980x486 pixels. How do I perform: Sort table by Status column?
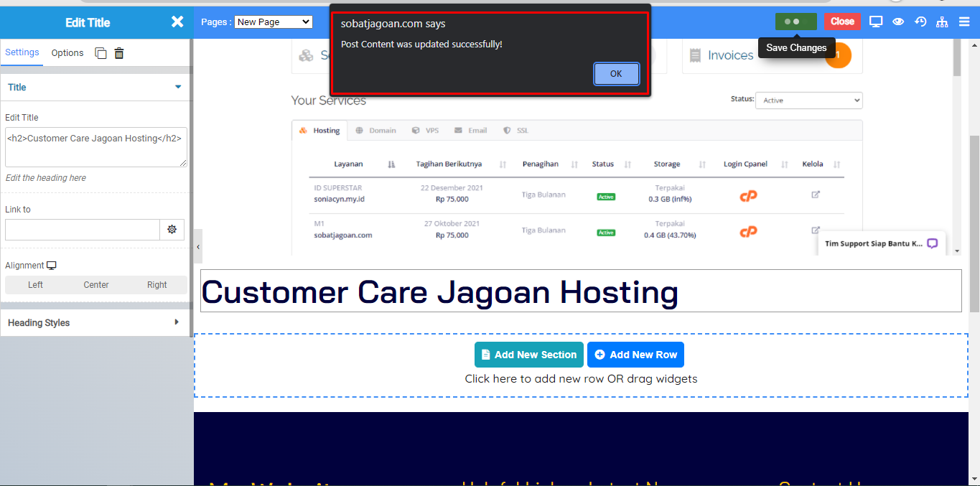(x=627, y=164)
